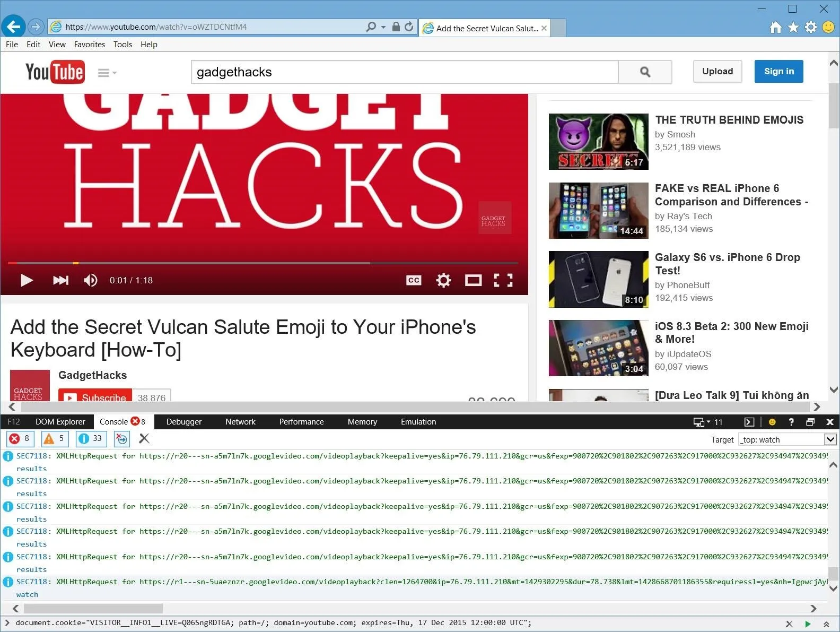Toggle closed captions CC button
Screen dimensions: 840x632
(414, 280)
